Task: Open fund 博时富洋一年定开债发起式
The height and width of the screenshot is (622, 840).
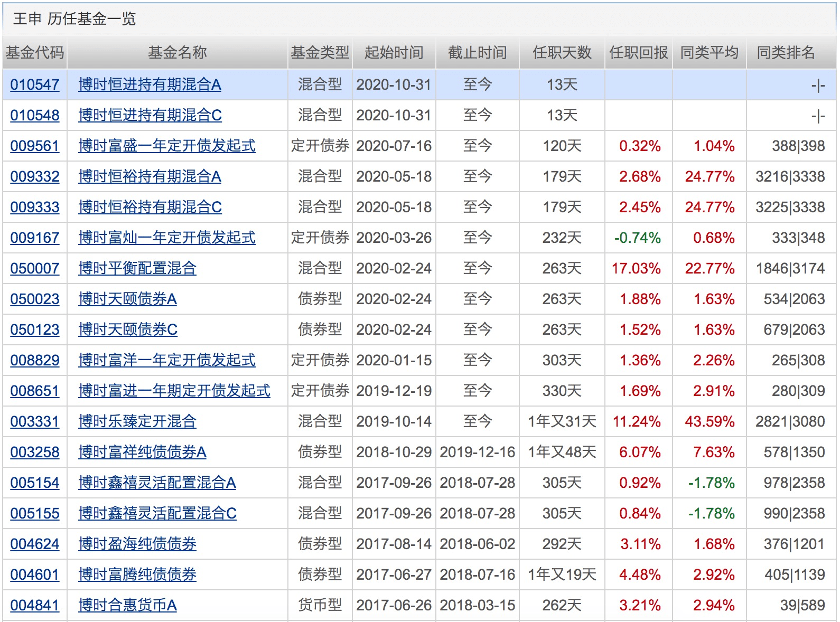Action: click(x=167, y=360)
